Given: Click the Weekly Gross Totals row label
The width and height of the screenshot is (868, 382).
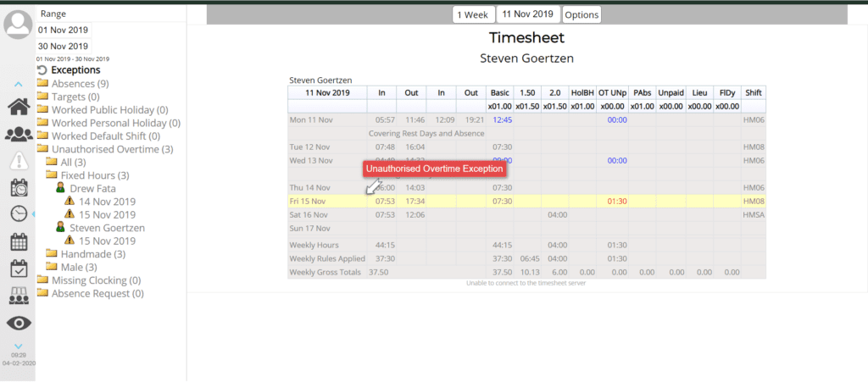Looking at the screenshot, I should click(325, 272).
